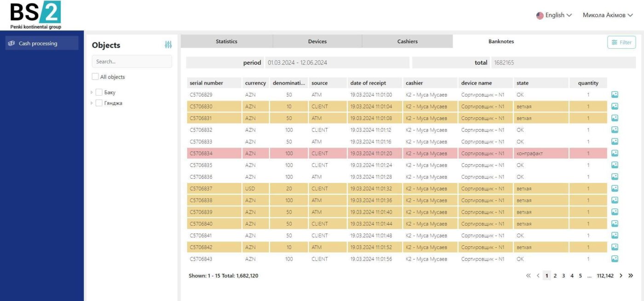The image size is (644, 301).
Task: Open image icon for USD banknote C5706837
Action: (615, 188)
